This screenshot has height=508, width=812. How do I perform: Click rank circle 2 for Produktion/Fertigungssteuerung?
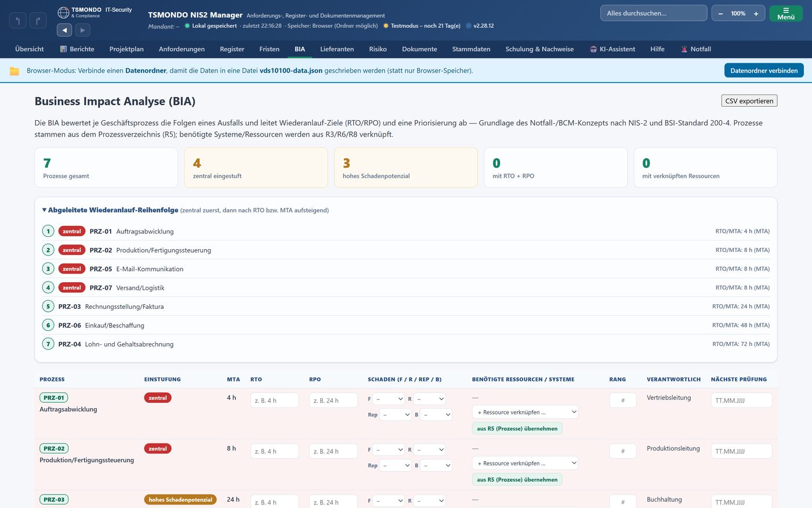[48, 250]
